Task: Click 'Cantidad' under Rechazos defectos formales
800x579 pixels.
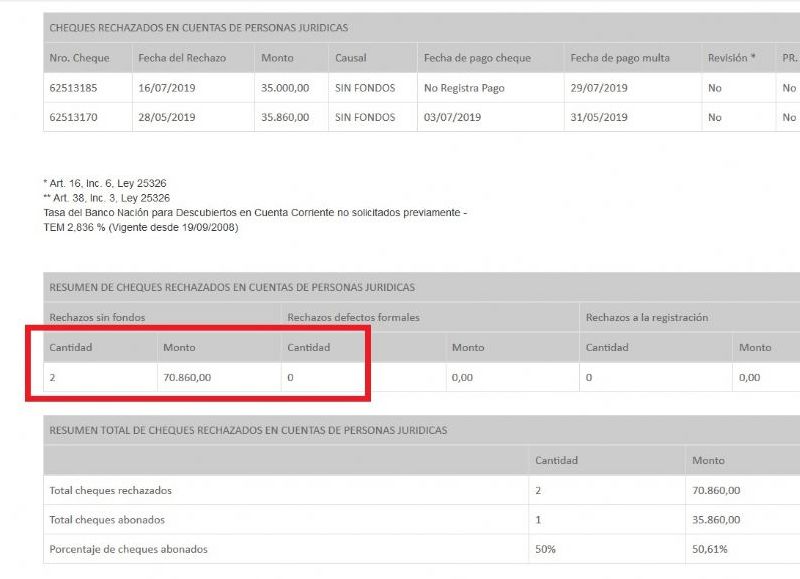Action: 308,347
